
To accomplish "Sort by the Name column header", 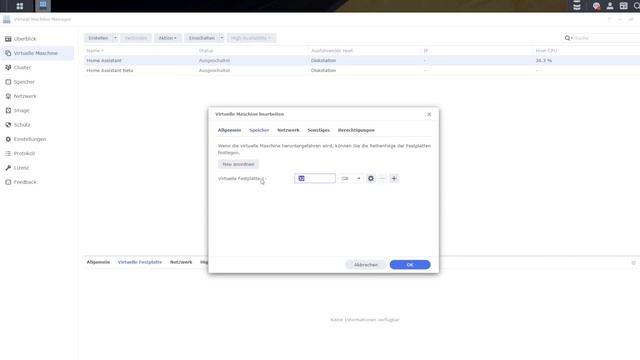I will (95, 51).
